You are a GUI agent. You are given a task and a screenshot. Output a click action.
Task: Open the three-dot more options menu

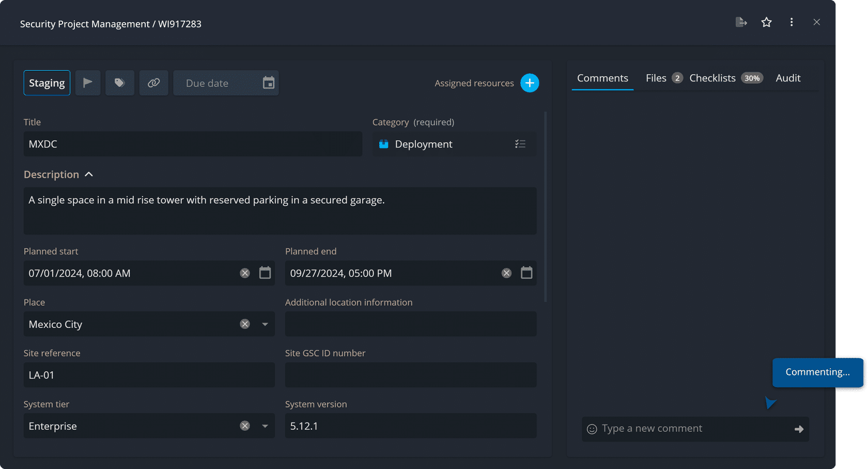pyautogui.click(x=791, y=22)
